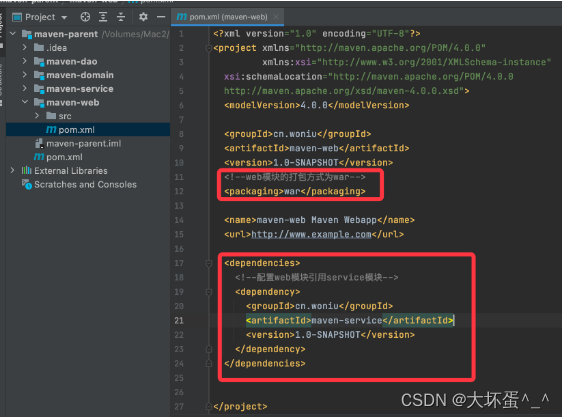
Task: Click the Collapse All icon in Project toolbar
Action: [121, 17]
